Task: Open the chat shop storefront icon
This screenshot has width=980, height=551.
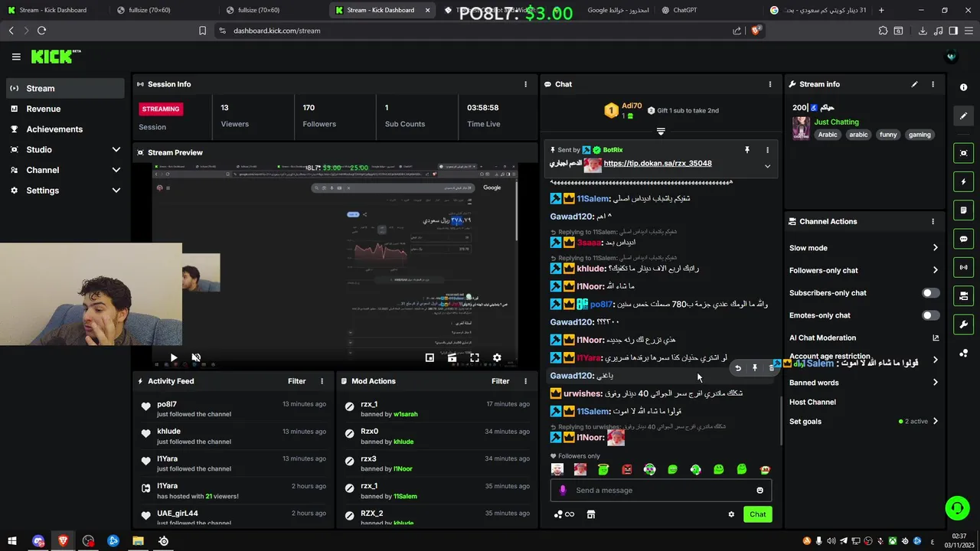Action: point(591,514)
